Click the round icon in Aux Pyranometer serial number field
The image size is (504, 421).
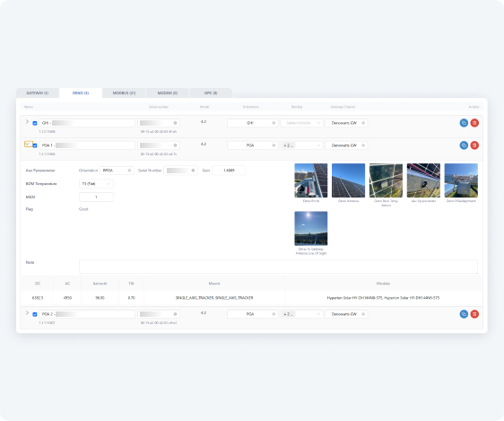tap(193, 171)
